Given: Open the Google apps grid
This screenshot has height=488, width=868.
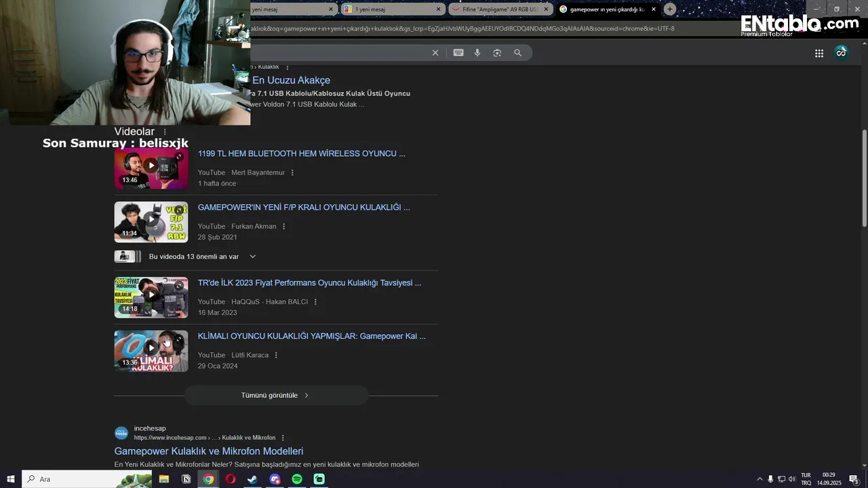Looking at the screenshot, I should pyautogui.click(x=819, y=53).
